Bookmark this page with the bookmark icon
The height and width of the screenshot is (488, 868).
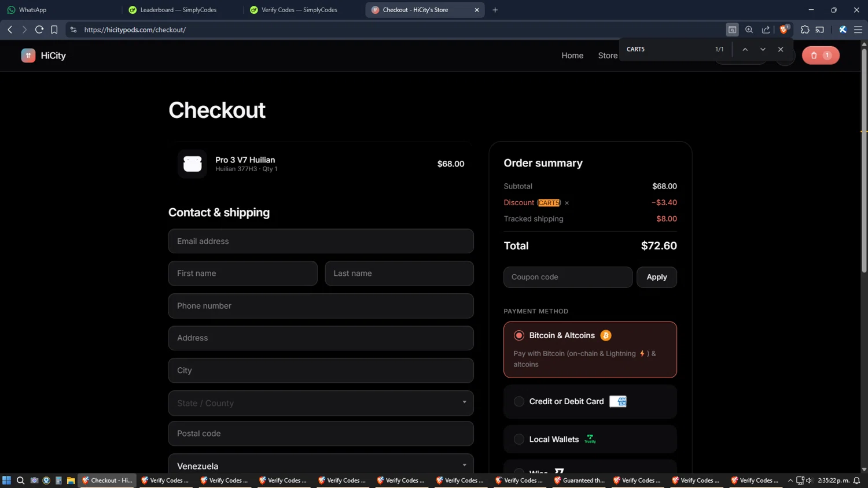(54, 29)
